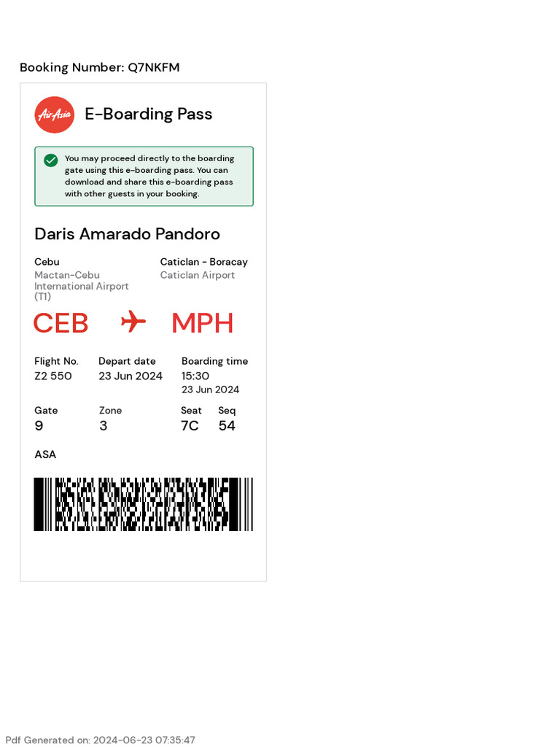This screenshot has width=560, height=747.
Task: Select the E-Boarding Pass title
Action: (149, 115)
